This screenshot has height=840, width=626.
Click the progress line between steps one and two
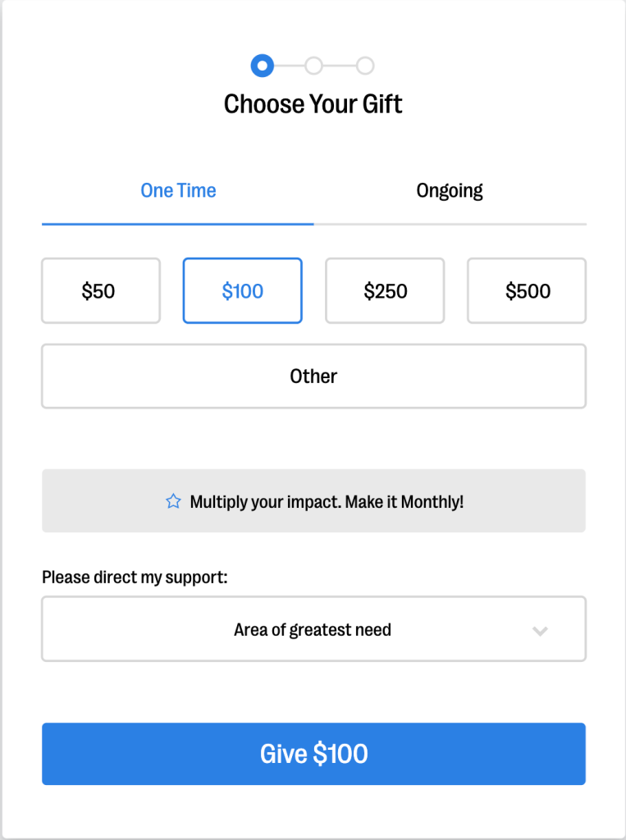point(288,66)
